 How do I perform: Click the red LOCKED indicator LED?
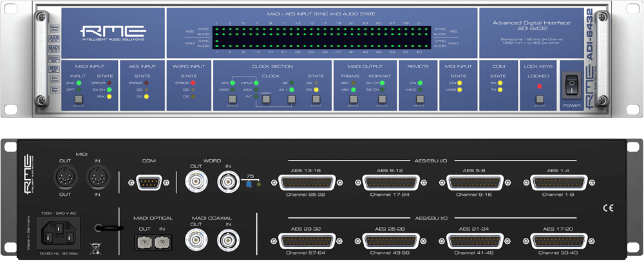[540, 84]
